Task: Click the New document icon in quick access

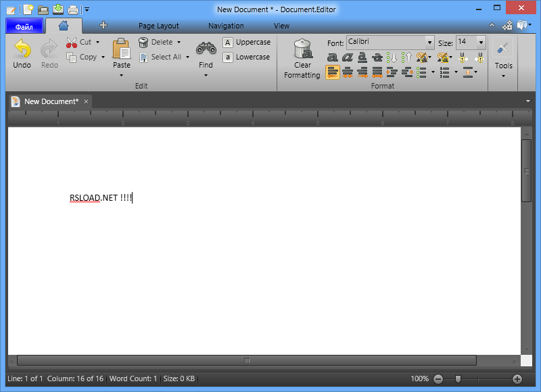Action: click(28, 9)
